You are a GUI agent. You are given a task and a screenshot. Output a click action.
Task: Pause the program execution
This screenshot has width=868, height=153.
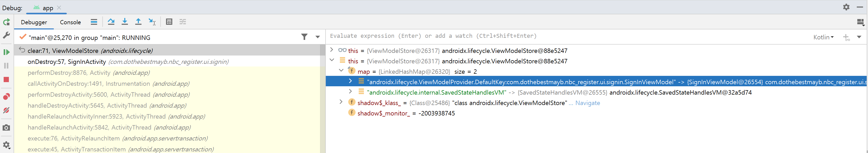click(7, 66)
